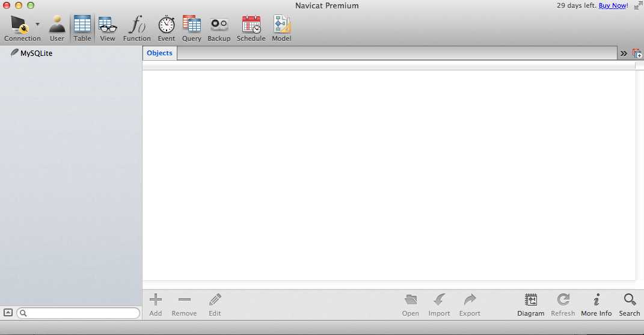Click the Export arrow button
This screenshot has height=335, width=644.
coord(470,304)
